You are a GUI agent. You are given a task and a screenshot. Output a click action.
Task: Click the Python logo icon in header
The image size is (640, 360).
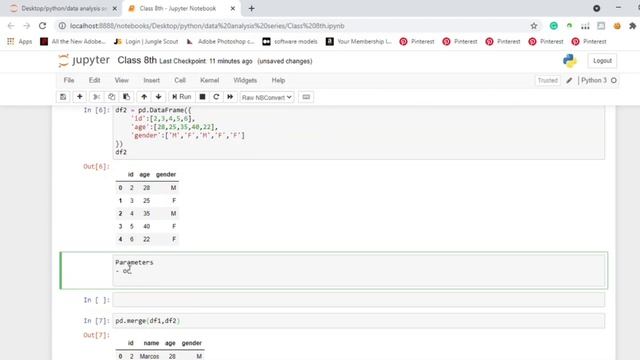click(x=569, y=61)
